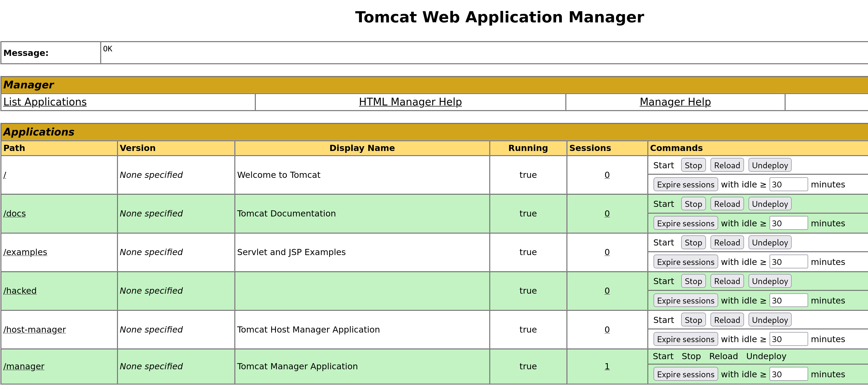Image resolution: width=868 pixels, height=389 pixels.
Task: Undeploy the /examples application
Action: pos(770,242)
